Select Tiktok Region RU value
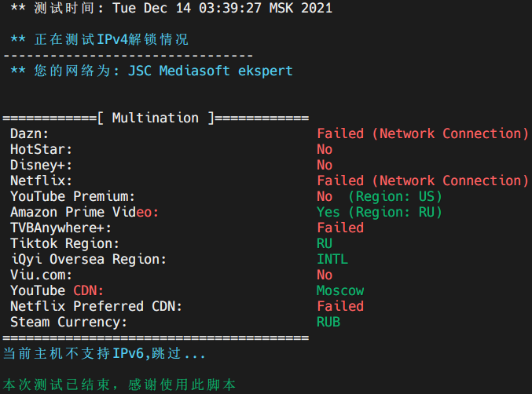The image size is (532, 394). coord(325,243)
